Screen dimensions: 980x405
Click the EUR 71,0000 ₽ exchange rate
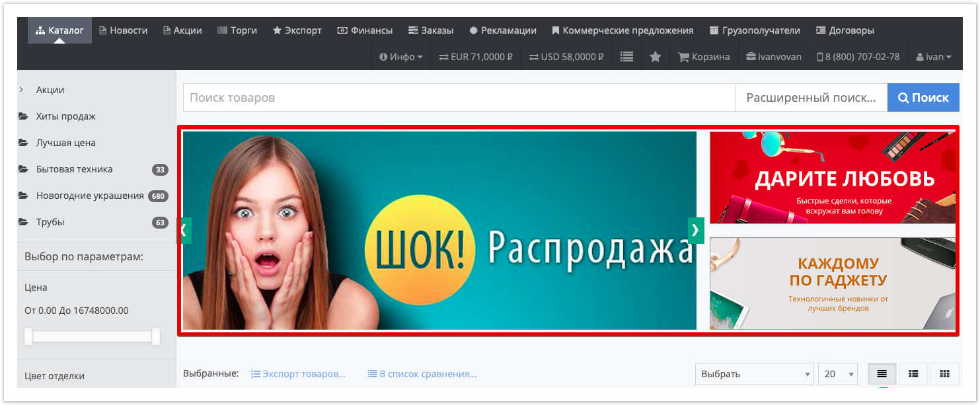[476, 57]
